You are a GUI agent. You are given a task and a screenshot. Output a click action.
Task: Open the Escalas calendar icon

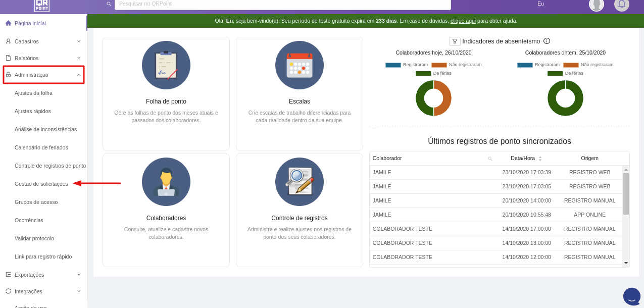pyautogui.click(x=300, y=65)
